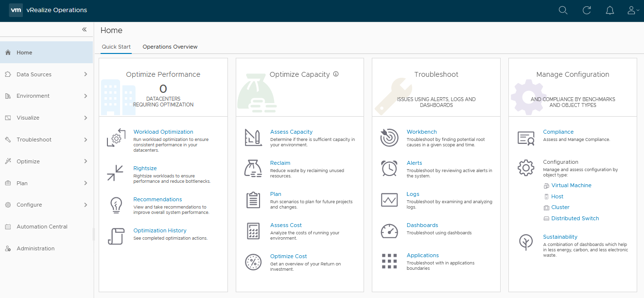The width and height of the screenshot is (644, 298).
Task: Click the Optimize Capacity info icon
Action: coord(336,74)
